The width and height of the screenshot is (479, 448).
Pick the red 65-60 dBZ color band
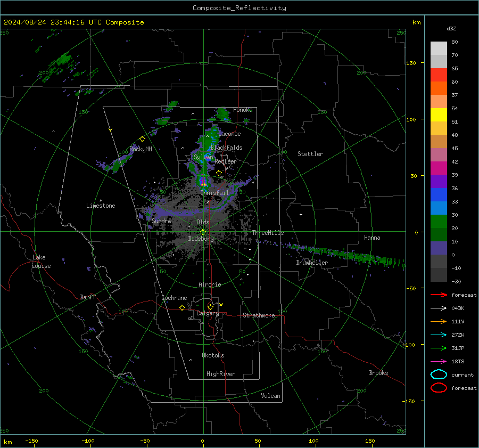coord(439,75)
